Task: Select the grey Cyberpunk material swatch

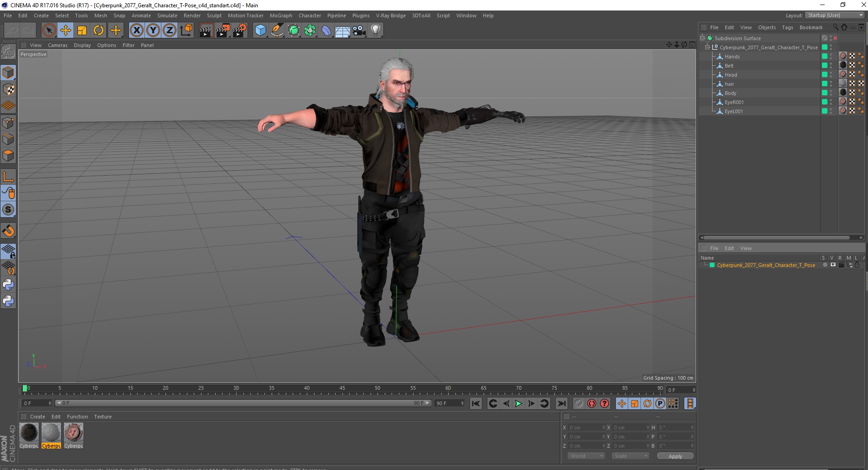Action: tap(51, 435)
